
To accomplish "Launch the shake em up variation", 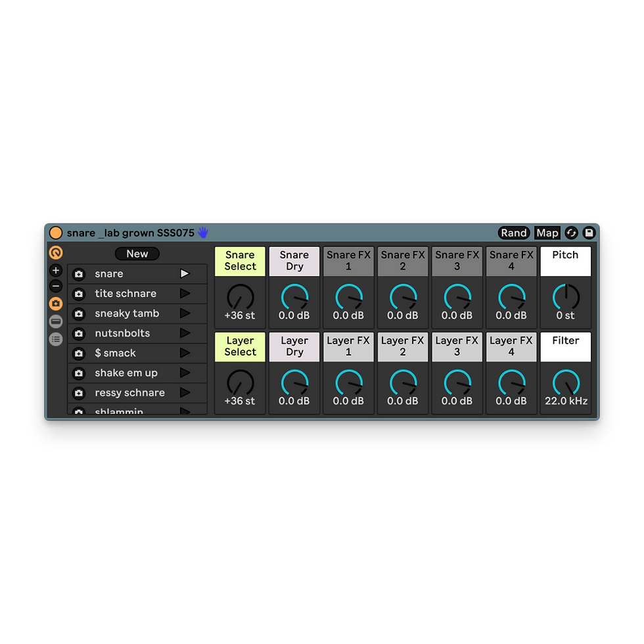I will (x=185, y=373).
